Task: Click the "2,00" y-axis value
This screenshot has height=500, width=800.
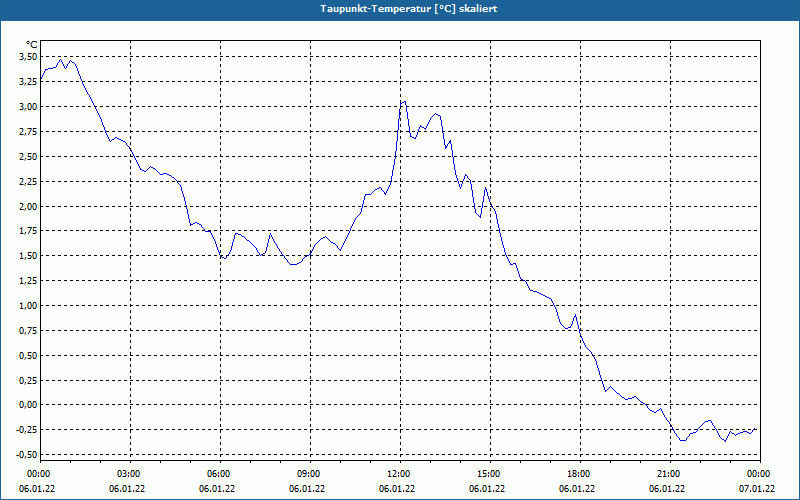Action: [29, 207]
